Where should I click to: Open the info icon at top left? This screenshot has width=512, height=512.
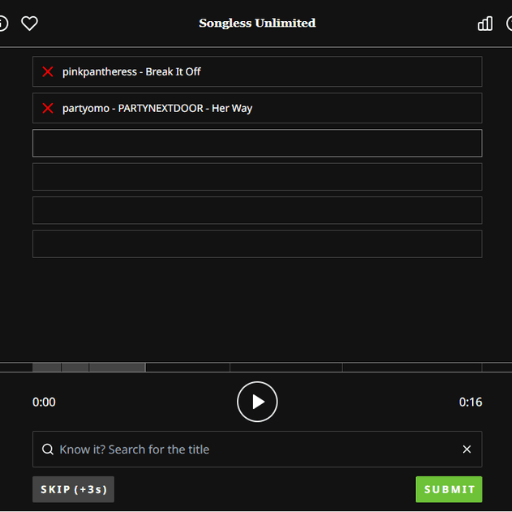[3, 23]
